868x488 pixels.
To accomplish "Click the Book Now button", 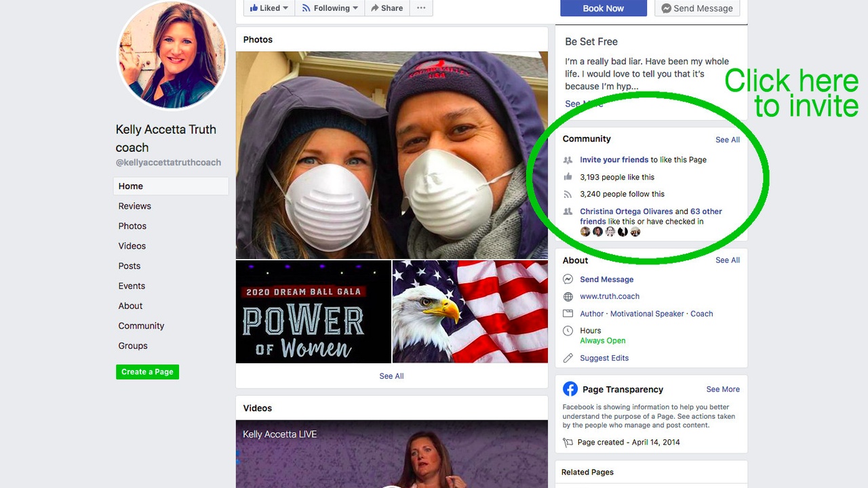I will pos(603,8).
